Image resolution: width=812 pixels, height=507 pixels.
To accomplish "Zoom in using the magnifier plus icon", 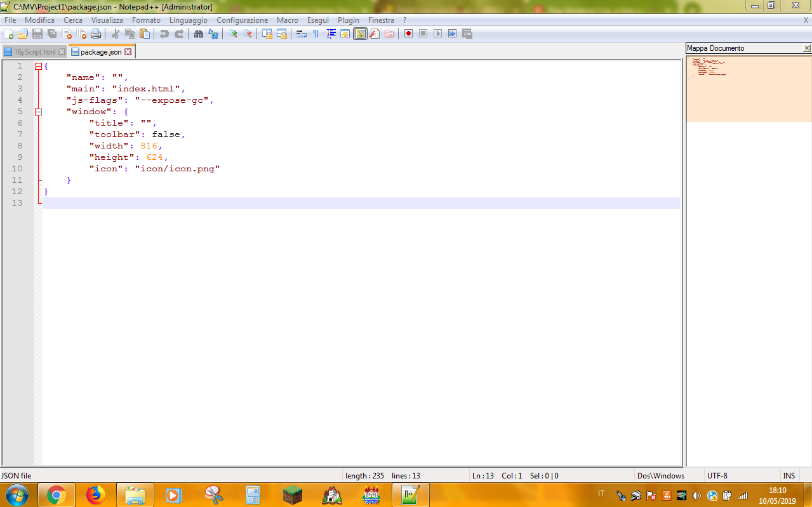I will coord(233,34).
